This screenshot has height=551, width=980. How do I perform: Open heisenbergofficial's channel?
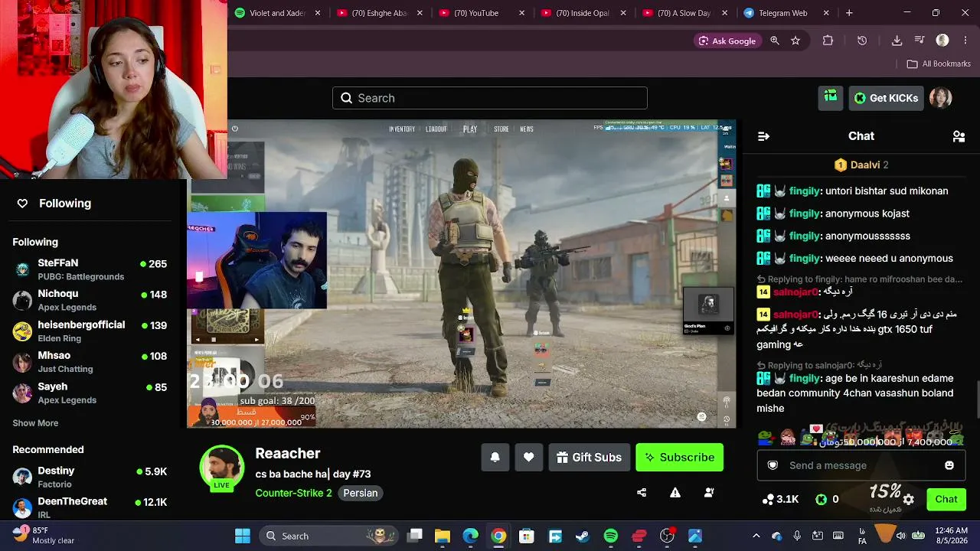(90, 331)
